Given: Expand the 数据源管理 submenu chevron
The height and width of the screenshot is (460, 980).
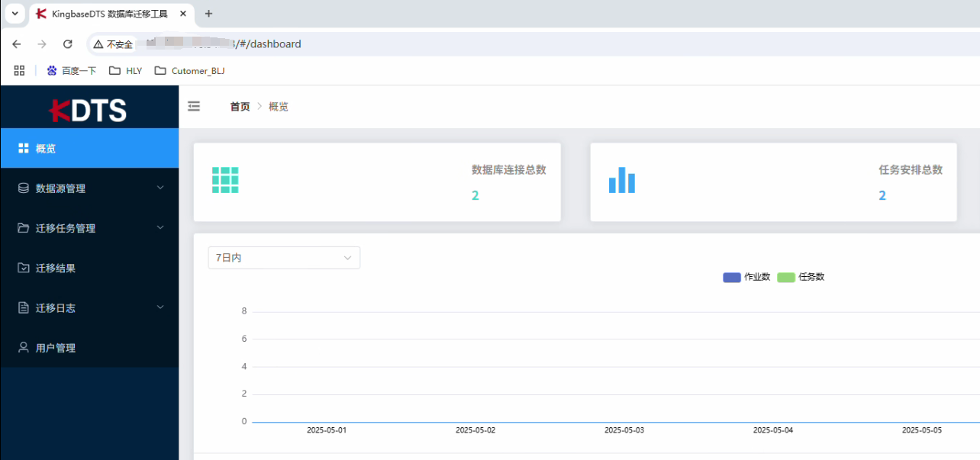Looking at the screenshot, I should click(160, 188).
